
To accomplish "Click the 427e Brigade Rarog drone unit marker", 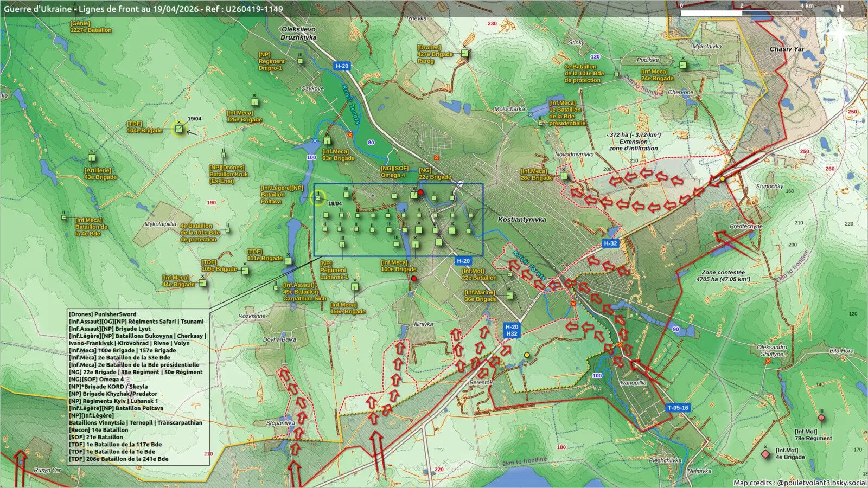I will (x=464, y=53).
